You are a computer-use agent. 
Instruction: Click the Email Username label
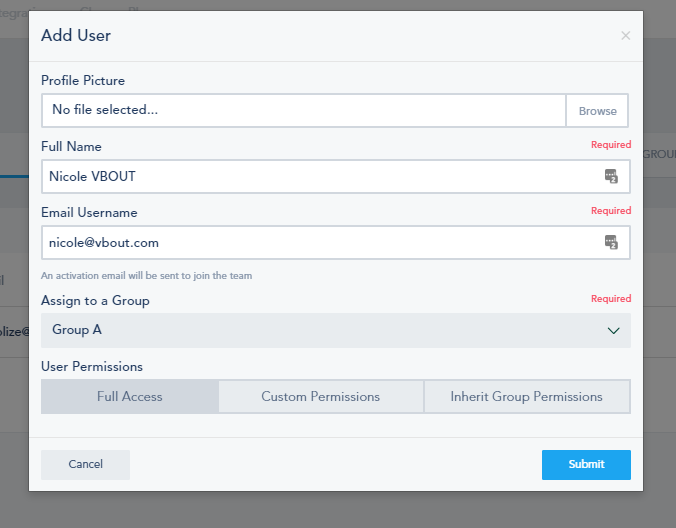pos(89,212)
